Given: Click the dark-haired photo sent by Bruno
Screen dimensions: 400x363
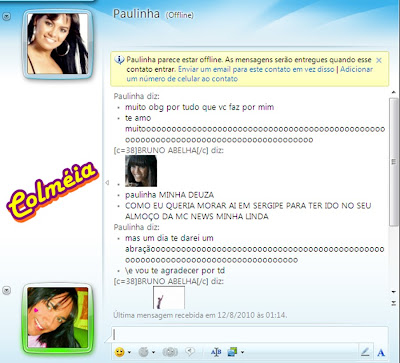Looking at the screenshot, I should [x=141, y=171].
